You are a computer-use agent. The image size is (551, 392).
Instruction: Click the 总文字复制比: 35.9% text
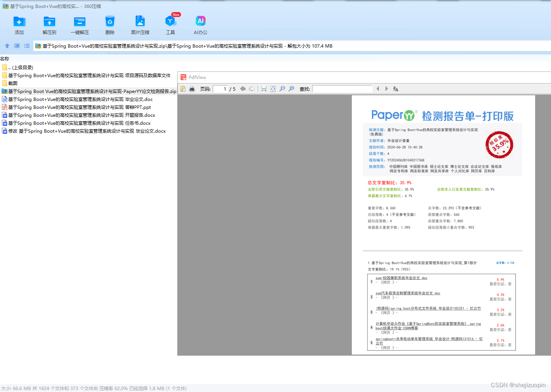(390, 183)
